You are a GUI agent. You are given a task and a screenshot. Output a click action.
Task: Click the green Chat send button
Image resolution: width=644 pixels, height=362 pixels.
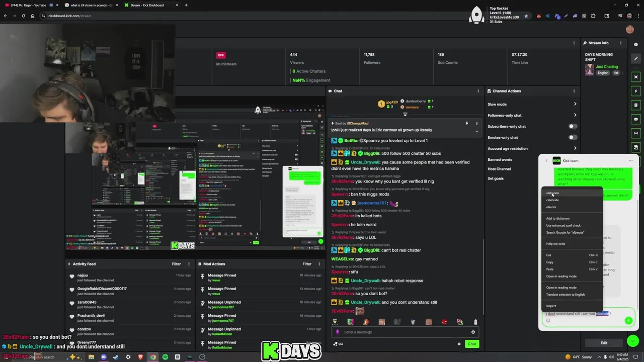pos(471,344)
